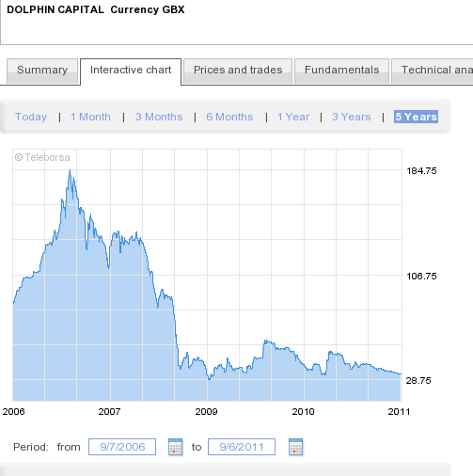This screenshot has height=476, width=473.
Task: Switch to Prices and trades tab
Action: [238, 71]
